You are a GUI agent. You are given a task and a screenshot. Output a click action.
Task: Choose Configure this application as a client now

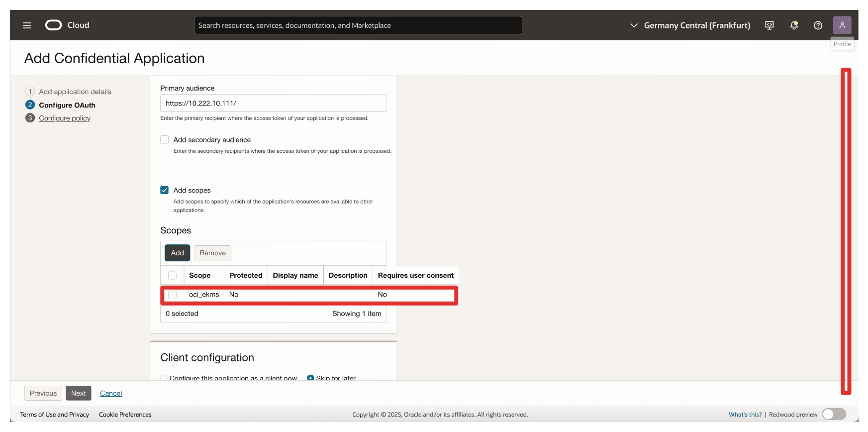pos(164,378)
